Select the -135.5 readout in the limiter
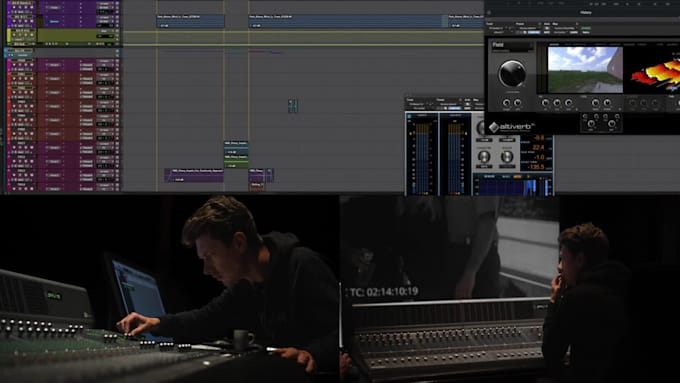The width and height of the screenshot is (680, 383). click(x=537, y=167)
